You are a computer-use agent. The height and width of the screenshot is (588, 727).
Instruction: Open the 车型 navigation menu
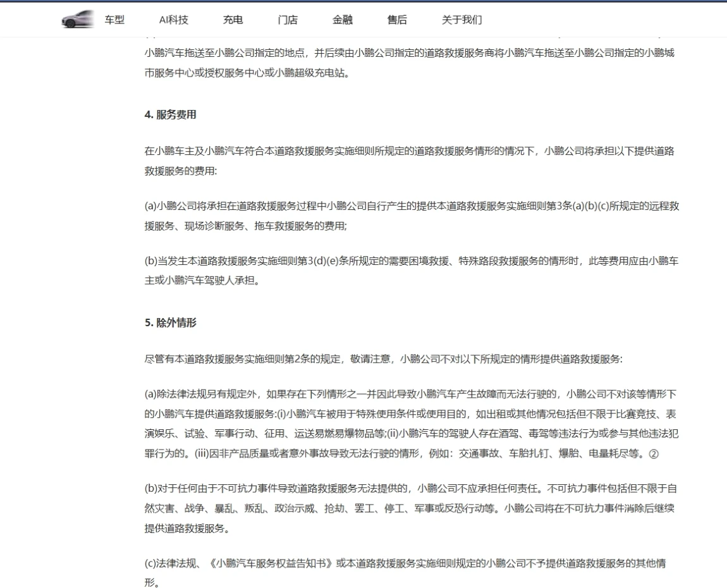click(x=114, y=20)
